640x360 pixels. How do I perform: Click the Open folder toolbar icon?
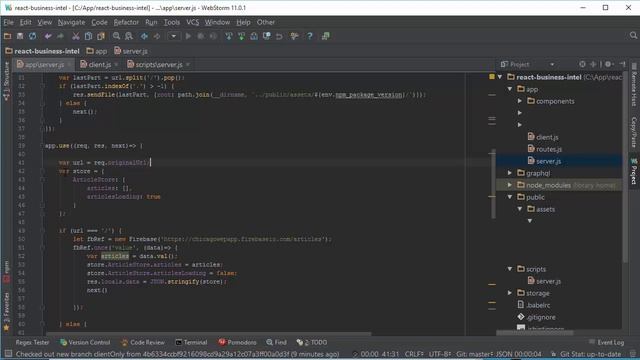point(7,36)
